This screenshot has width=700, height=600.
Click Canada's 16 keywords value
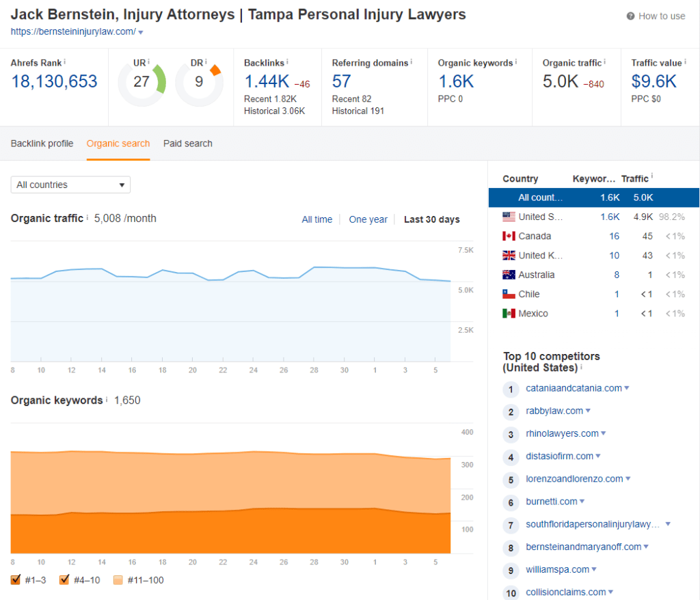(x=615, y=236)
